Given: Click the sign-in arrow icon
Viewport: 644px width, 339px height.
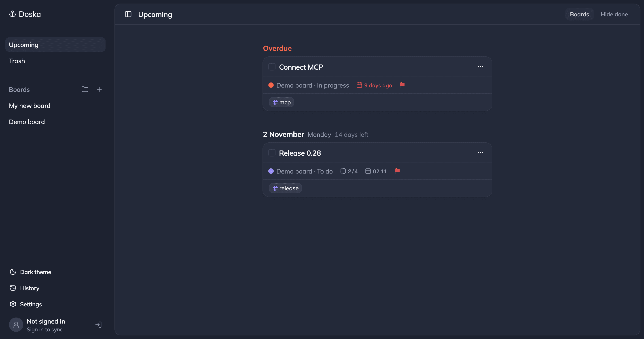Looking at the screenshot, I should [x=98, y=325].
